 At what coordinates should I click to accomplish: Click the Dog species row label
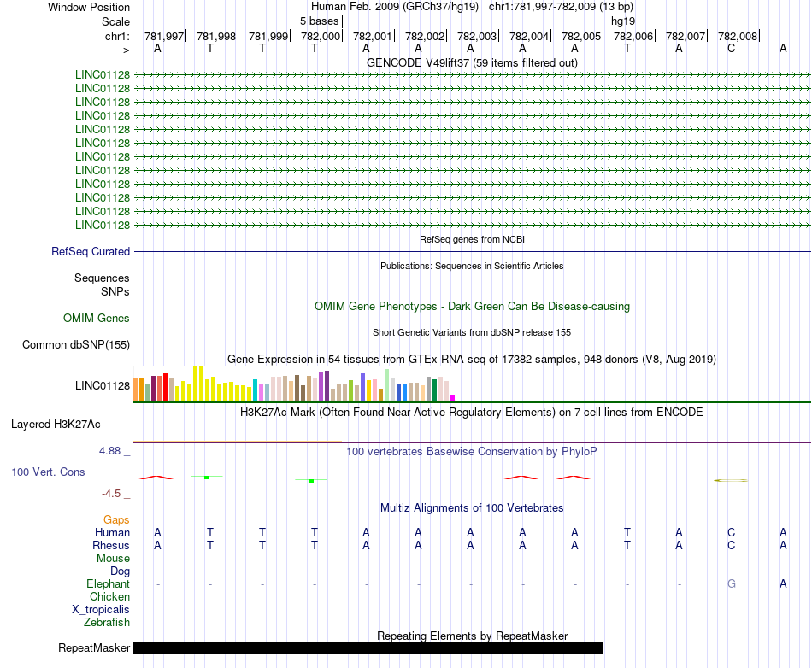coord(121,571)
